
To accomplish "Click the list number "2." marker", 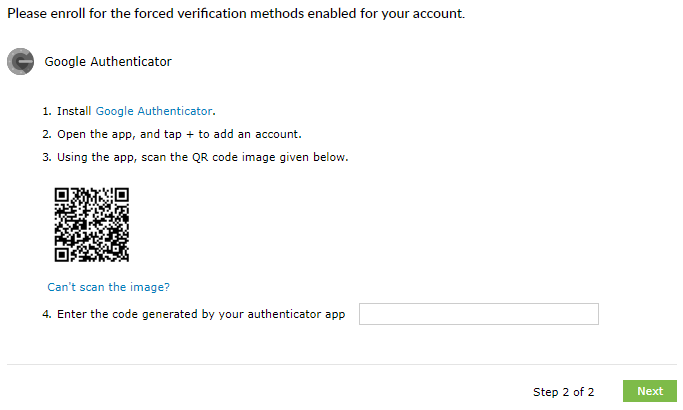I will tap(46, 134).
